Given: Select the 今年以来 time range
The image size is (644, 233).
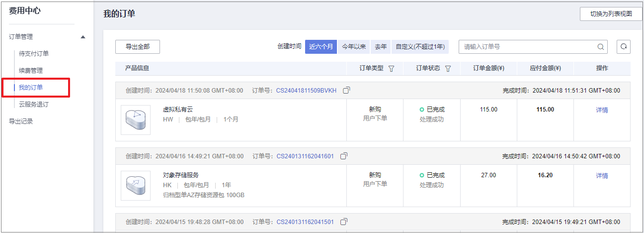Looking at the screenshot, I should pos(354,47).
